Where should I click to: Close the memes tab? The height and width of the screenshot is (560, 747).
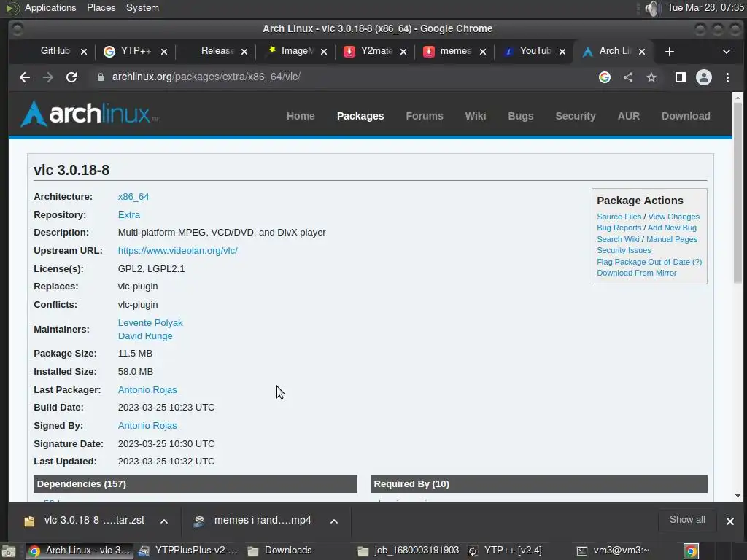483,52
